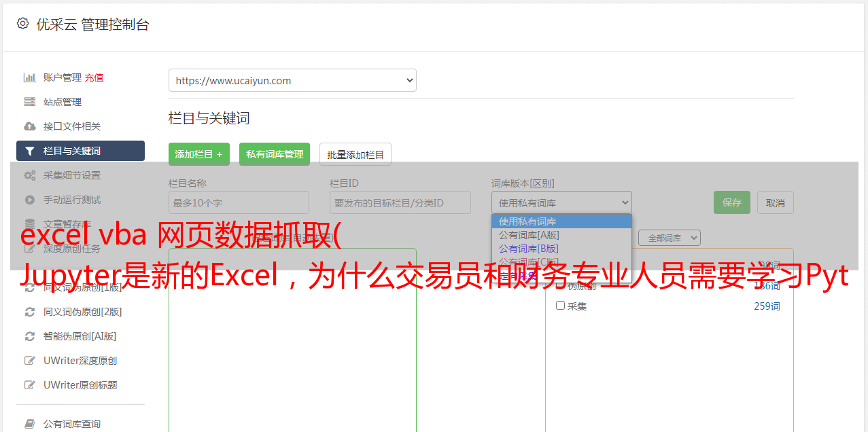The width and height of the screenshot is (868, 432).
Task: Go to 手动运行测试 in the sidebar
Action: coord(72,200)
